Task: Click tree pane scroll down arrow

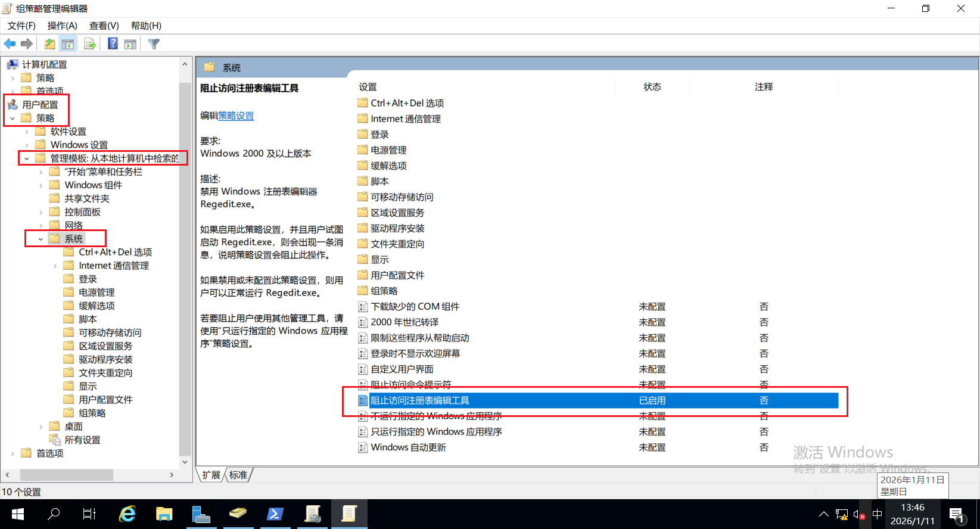Action: tap(185, 462)
